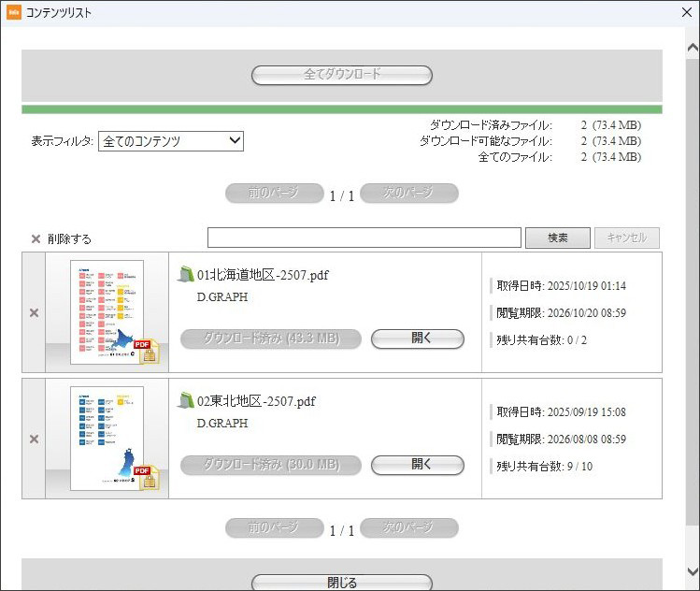Click the app icon in the title bar
The height and width of the screenshot is (591, 700).
pyautogui.click(x=14, y=13)
